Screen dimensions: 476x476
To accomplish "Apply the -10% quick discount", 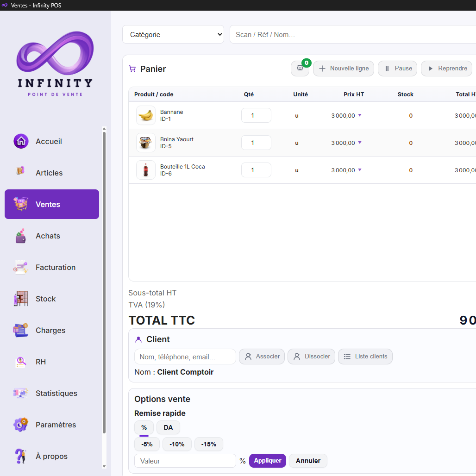I will tap(176, 444).
